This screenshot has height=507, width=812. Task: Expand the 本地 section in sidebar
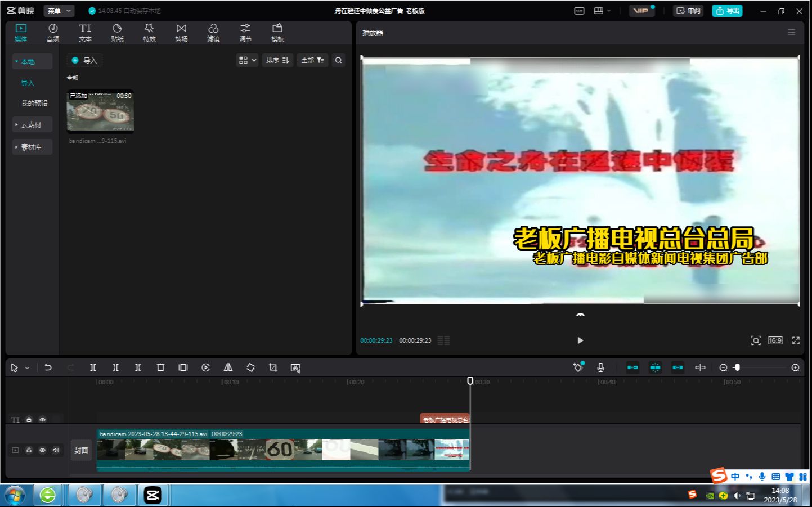point(32,61)
